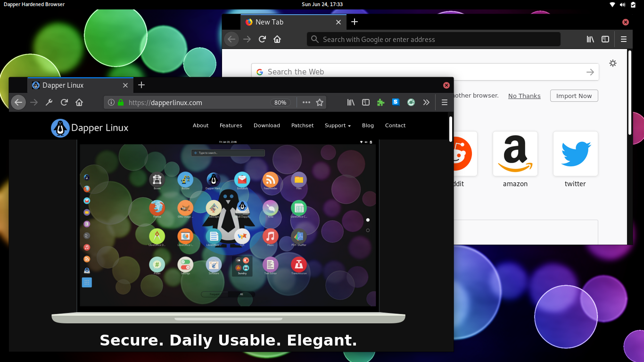Select the wrench preferences icon in the toolbar
Viewport: 644px width, 362px height.
[x=49, y=102]
